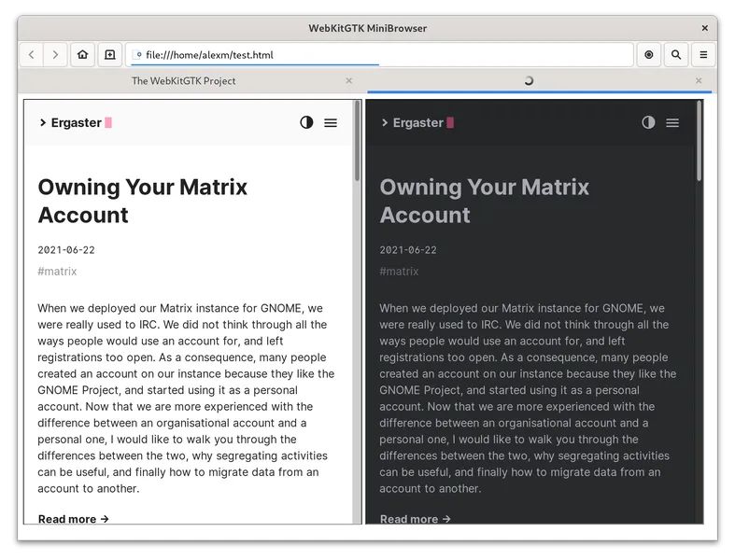
Task: Click Read more link in dark page
Action: (x=415, y=518)
